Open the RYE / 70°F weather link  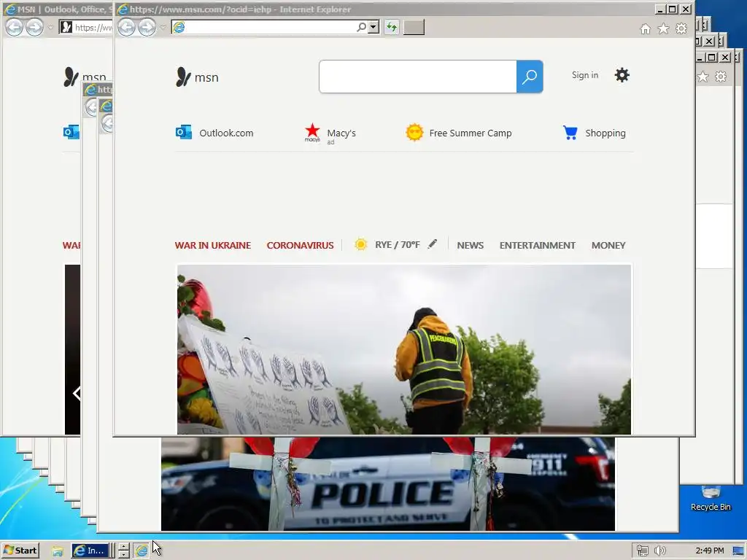(x=387, y=245)
